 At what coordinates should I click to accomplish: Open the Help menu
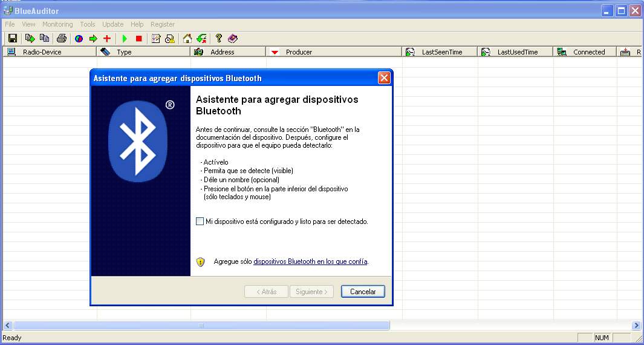[137, 24]
